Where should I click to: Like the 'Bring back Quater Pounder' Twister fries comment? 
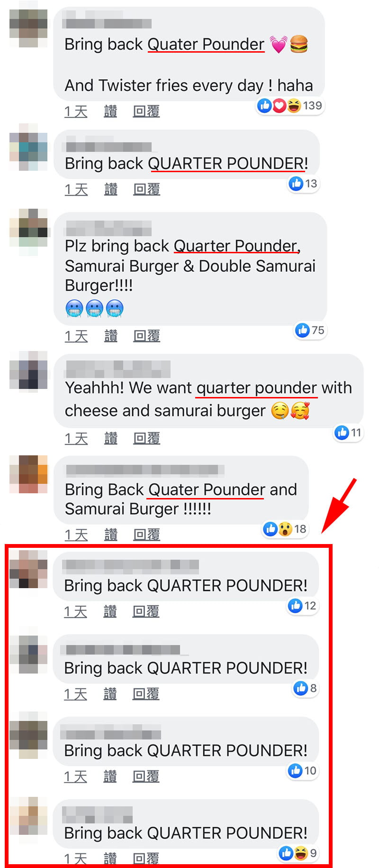(x=110, y=111)
